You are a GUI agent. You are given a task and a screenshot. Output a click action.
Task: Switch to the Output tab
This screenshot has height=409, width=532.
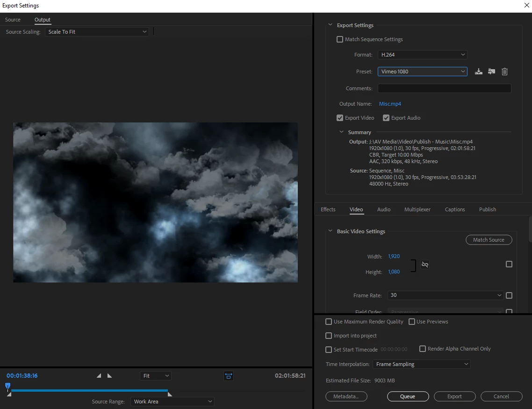(x=43, y=20)
